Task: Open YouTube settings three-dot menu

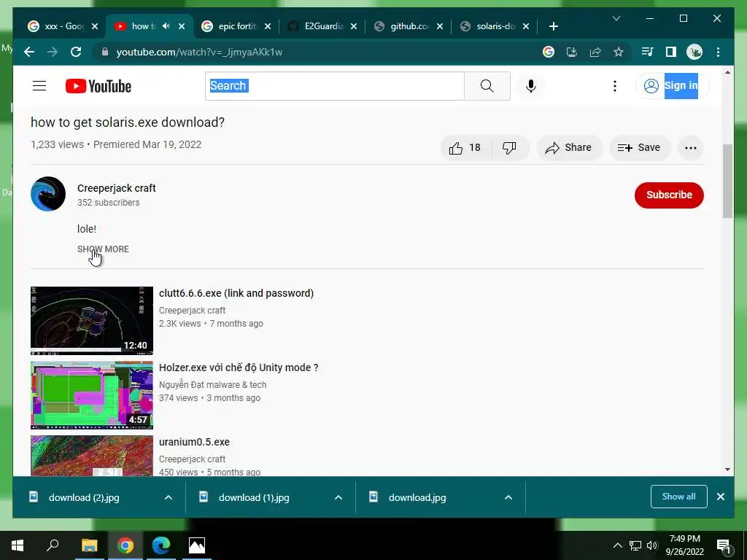Action: [614, 86]
